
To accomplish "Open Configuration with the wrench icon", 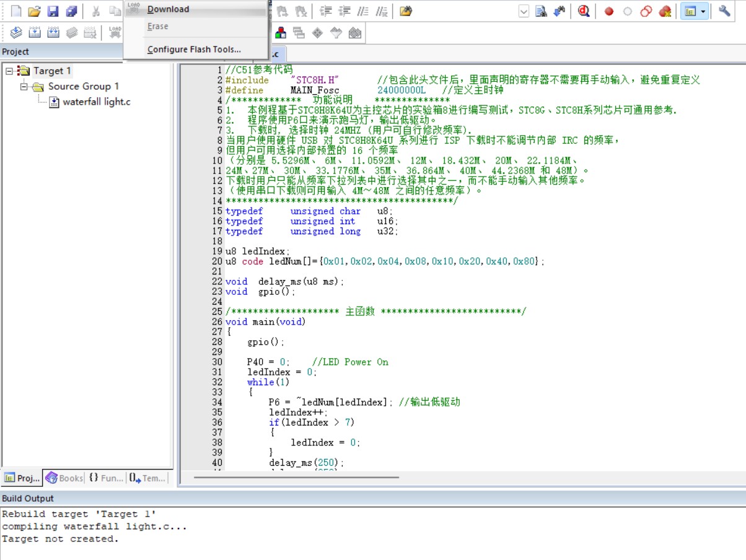I will [724, 11].
